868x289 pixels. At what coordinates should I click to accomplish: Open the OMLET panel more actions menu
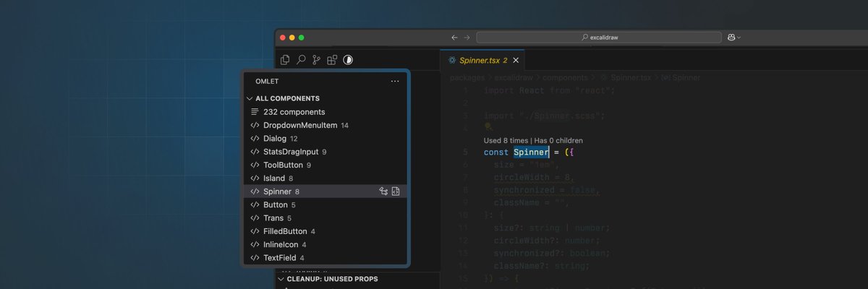pos(395,82)
